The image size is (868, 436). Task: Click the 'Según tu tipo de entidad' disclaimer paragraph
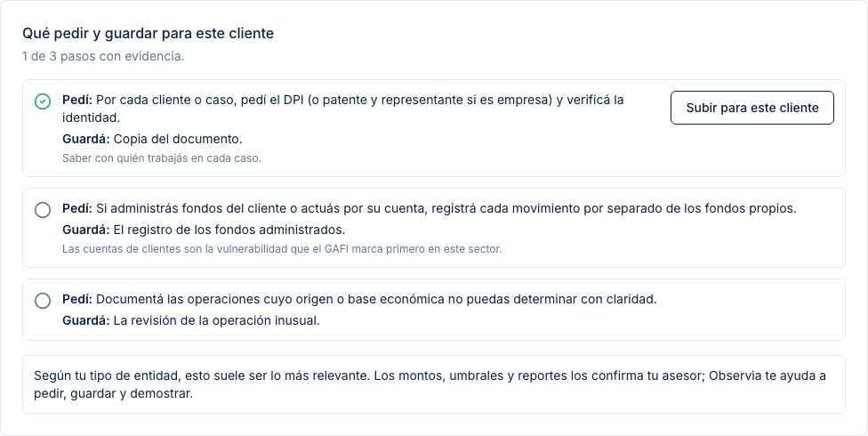430,384
